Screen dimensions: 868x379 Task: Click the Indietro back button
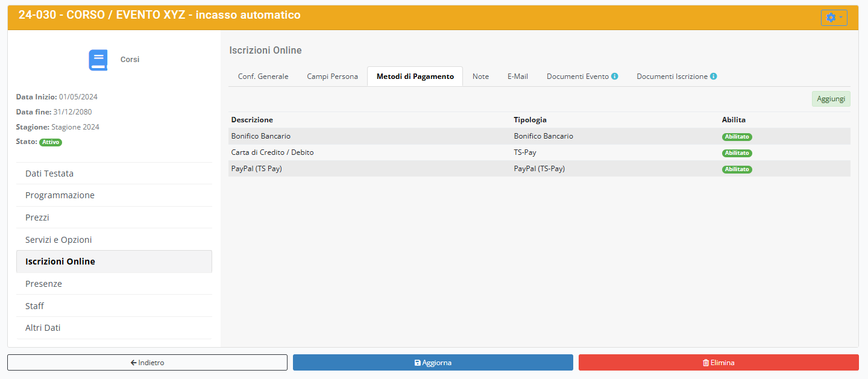[147, 363]
